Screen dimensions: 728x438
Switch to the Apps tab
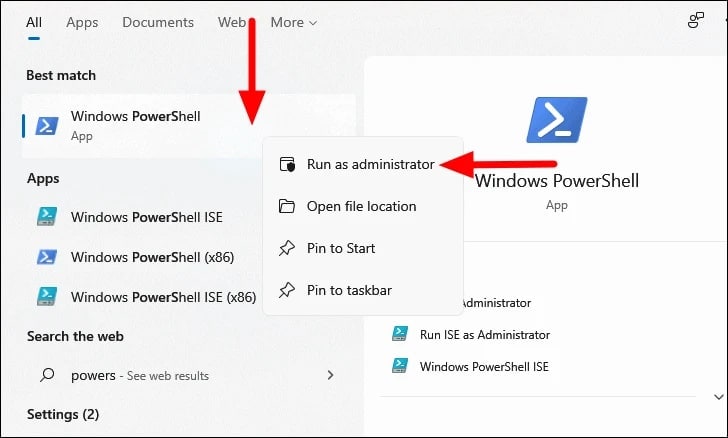(82, 23)
